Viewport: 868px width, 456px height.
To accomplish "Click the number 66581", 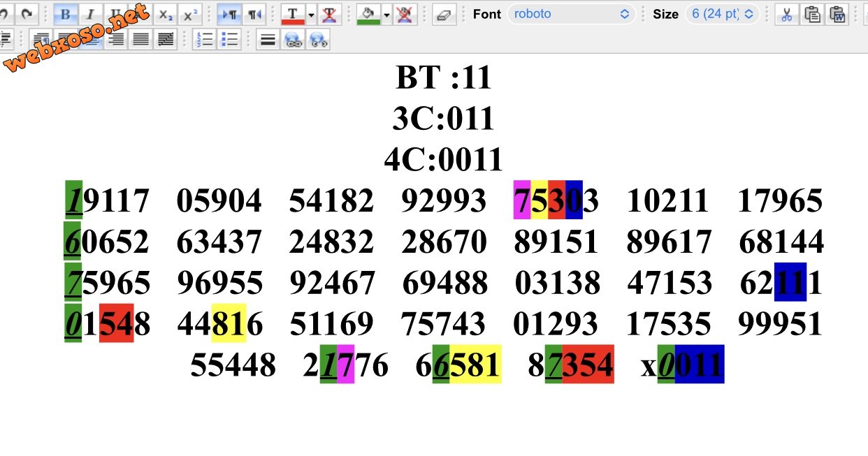I will tap(458, 365).
